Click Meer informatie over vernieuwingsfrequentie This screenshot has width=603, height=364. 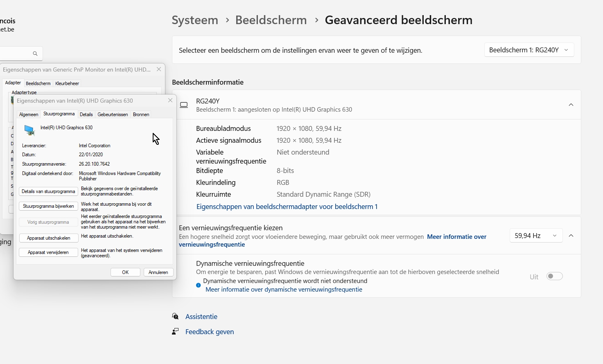[456, 236]
